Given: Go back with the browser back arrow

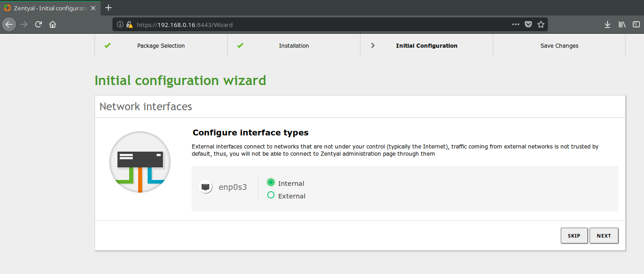Looking at the screenshot, I should click(9, 24).
